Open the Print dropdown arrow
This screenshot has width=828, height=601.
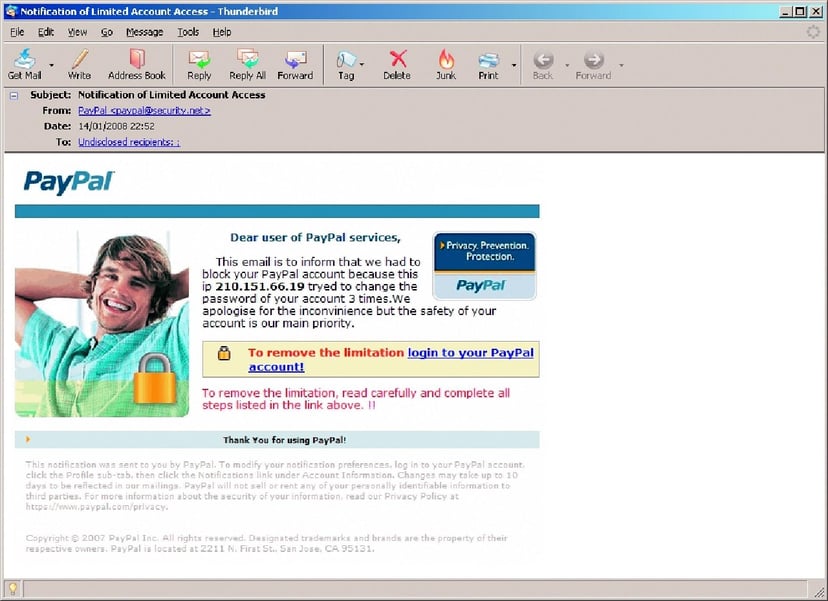514,65
